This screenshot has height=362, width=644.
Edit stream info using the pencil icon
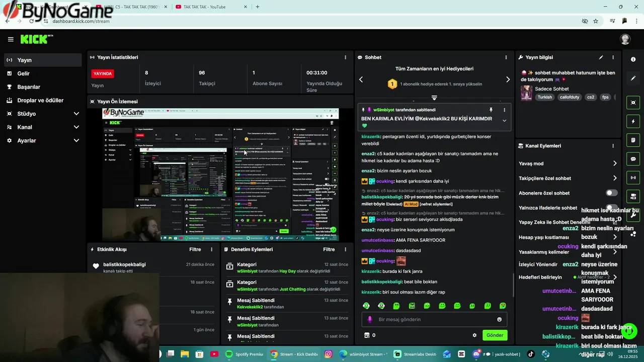coord(601,57)
